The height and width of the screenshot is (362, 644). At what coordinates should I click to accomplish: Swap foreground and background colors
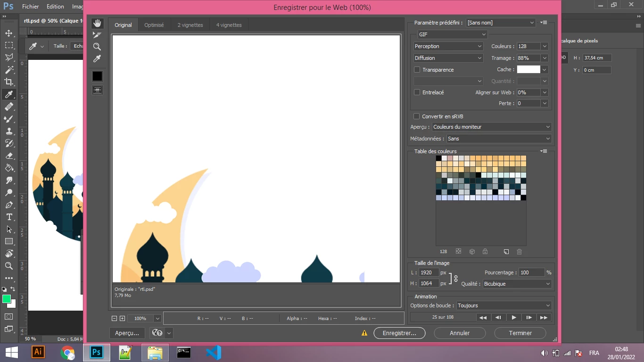pos(13,289)
